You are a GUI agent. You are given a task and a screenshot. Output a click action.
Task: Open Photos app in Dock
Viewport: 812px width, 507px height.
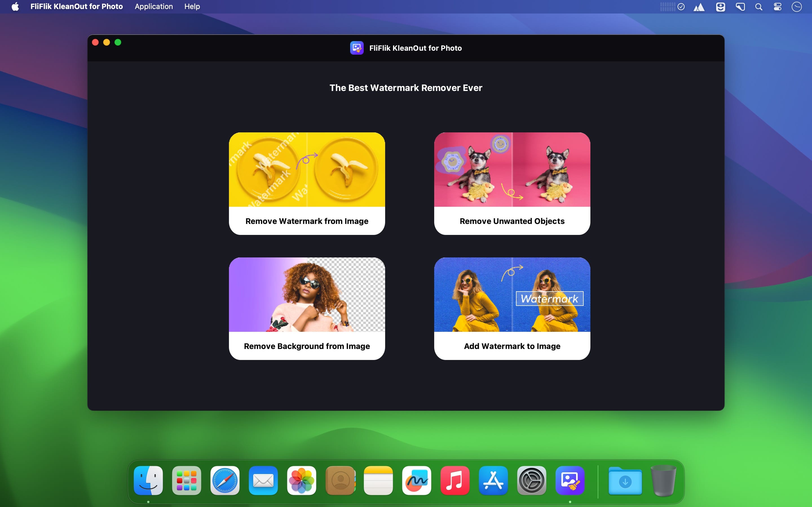click(x=301, y=480)
